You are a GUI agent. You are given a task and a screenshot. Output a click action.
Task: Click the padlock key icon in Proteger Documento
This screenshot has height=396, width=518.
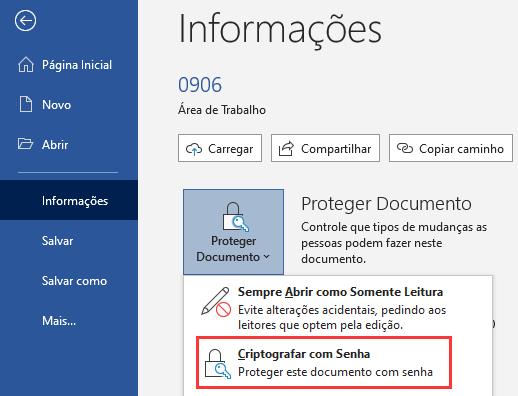(235, 217)
